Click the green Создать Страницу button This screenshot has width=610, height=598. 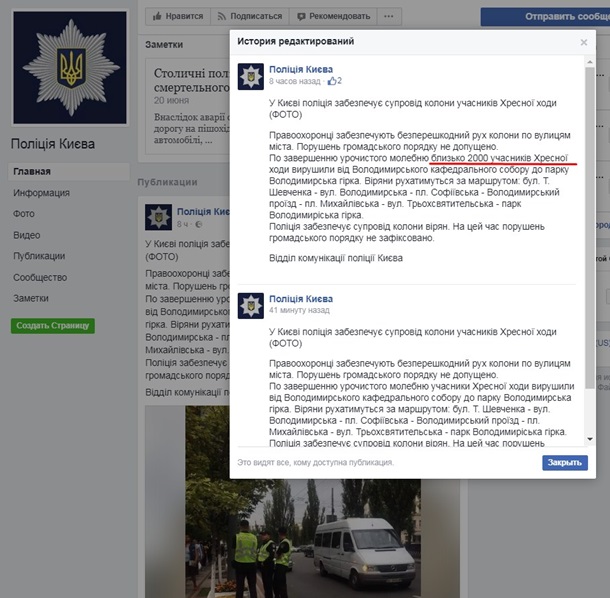pos(53,326)
